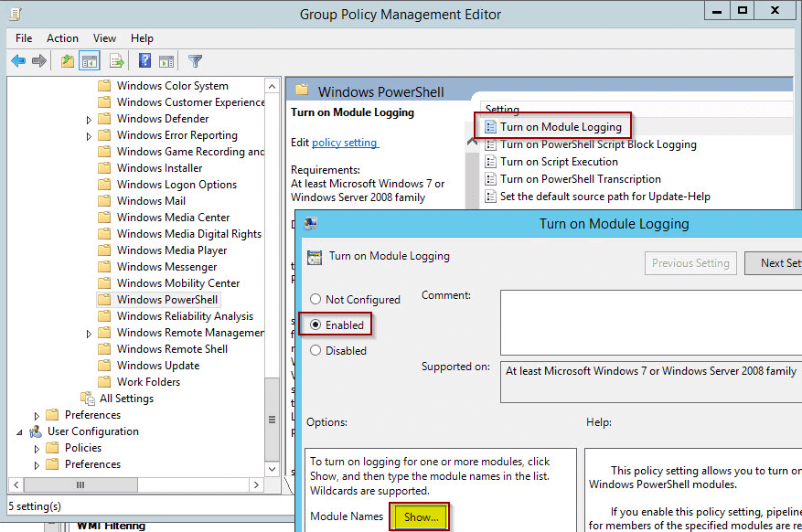
Task: Expand the Windows Remote Management node
Action: [x=89, y=334]
